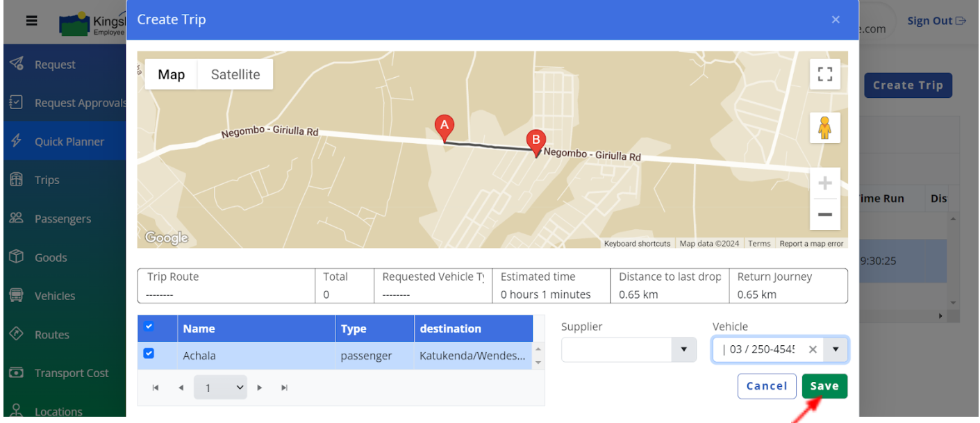Click the Type column header
The height and width of the screenshot is (423, 980).
[375, 329]
